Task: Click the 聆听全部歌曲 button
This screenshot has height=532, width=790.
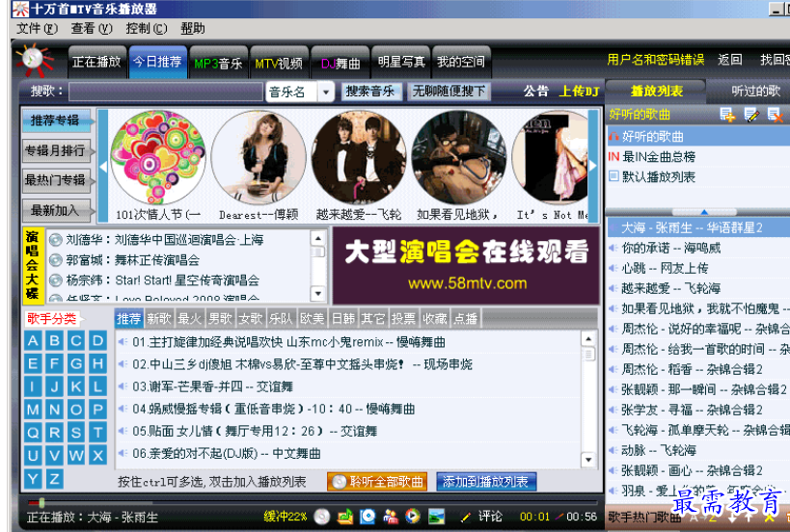Action: point(377,482)
